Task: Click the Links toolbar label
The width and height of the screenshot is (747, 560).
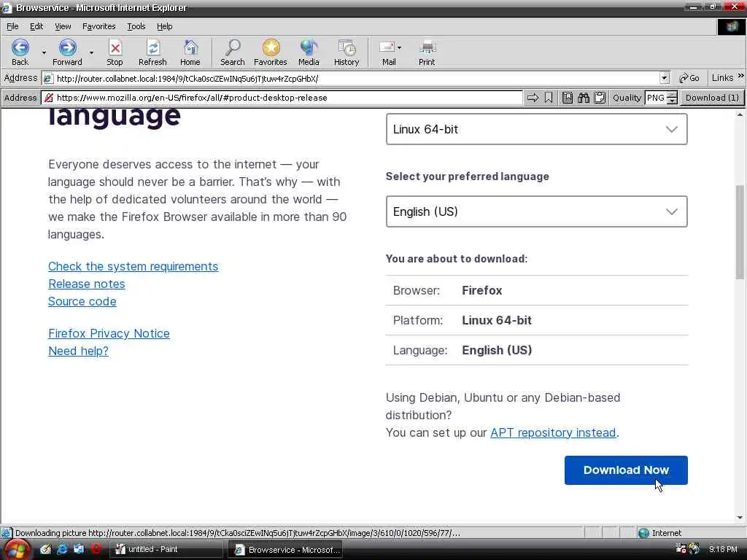Action: coord(722,77)
